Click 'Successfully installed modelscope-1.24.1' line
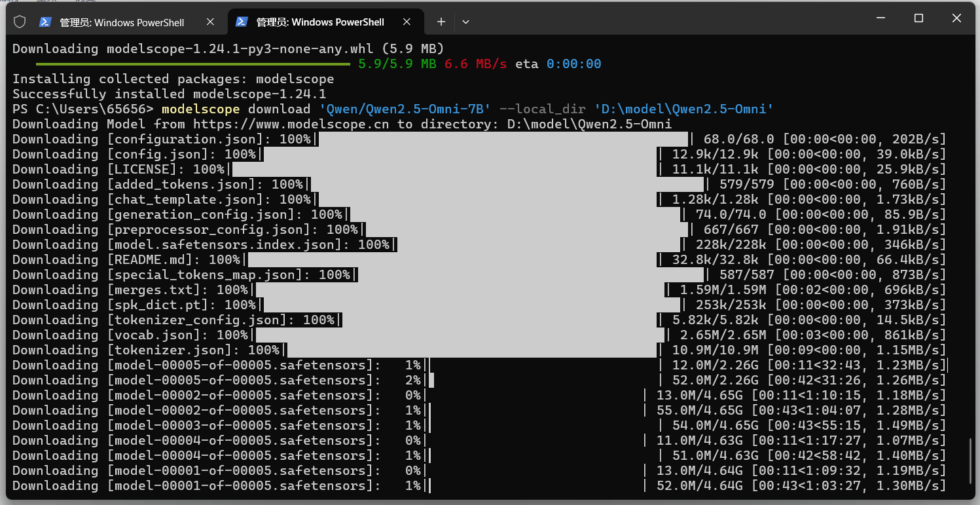 pos(169,94)
